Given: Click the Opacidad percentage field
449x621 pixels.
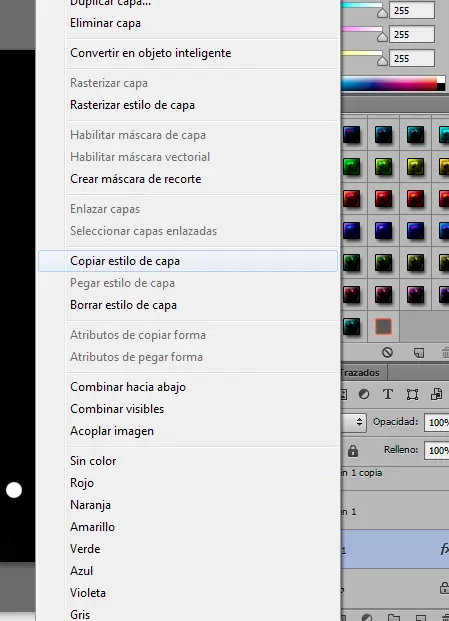Looking at the screenshot, I should [x=436, y=422].
